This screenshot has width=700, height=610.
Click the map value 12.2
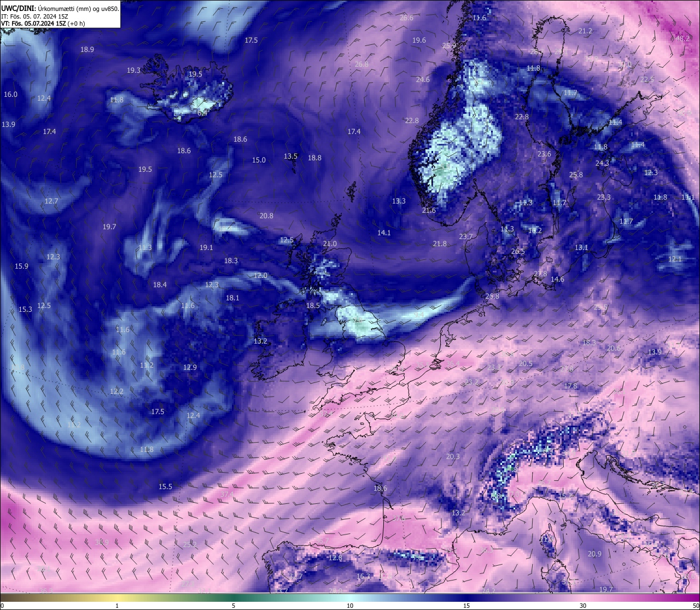click(116, 391)
